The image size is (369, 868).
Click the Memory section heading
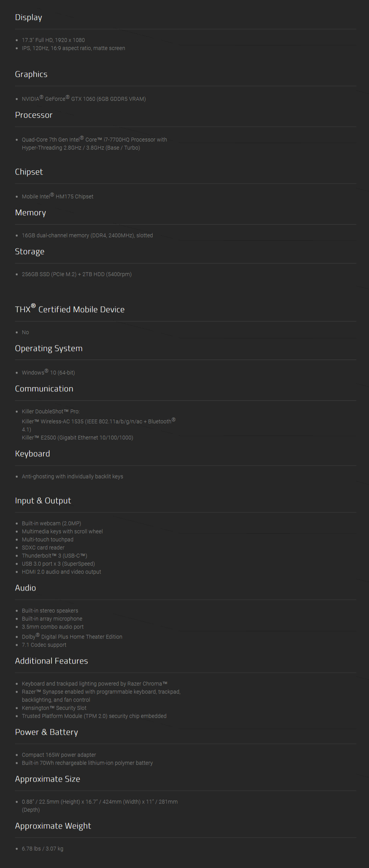[x=30, y=213]
